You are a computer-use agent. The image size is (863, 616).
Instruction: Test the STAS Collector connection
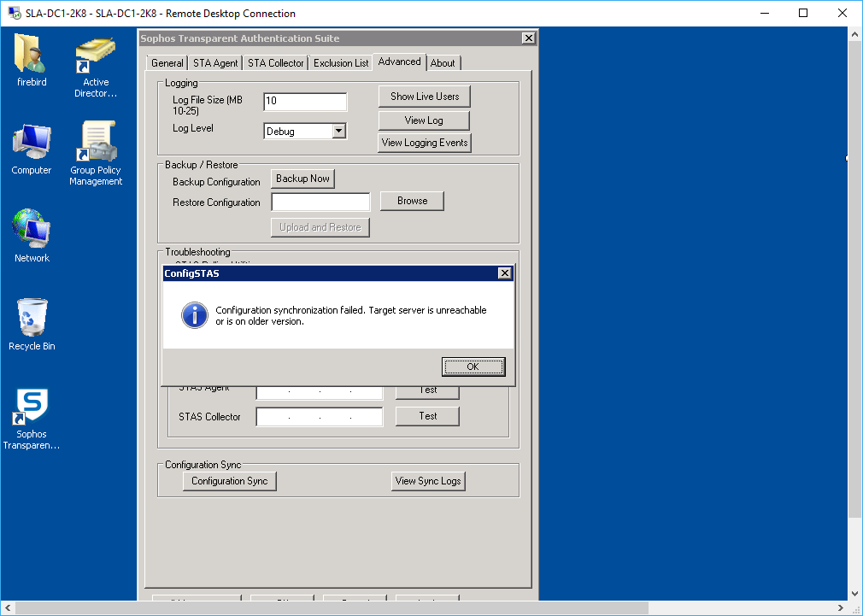(427, 416)
